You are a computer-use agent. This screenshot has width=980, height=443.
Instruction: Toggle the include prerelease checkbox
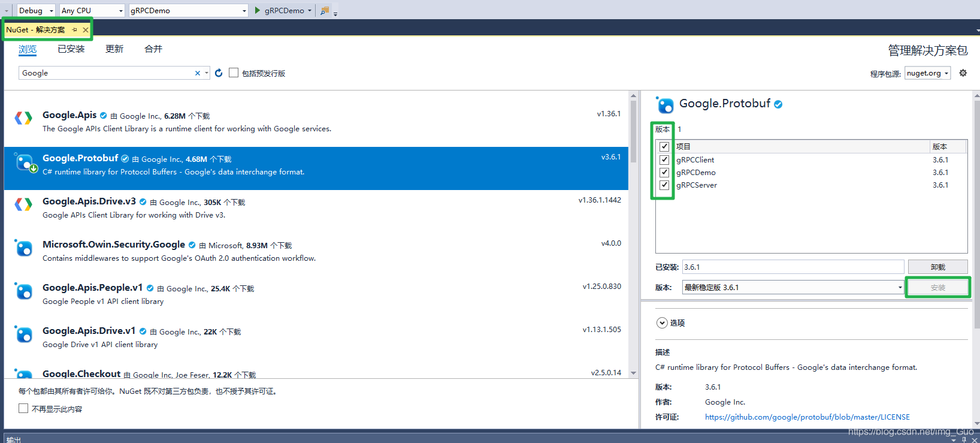pos(234,73)
